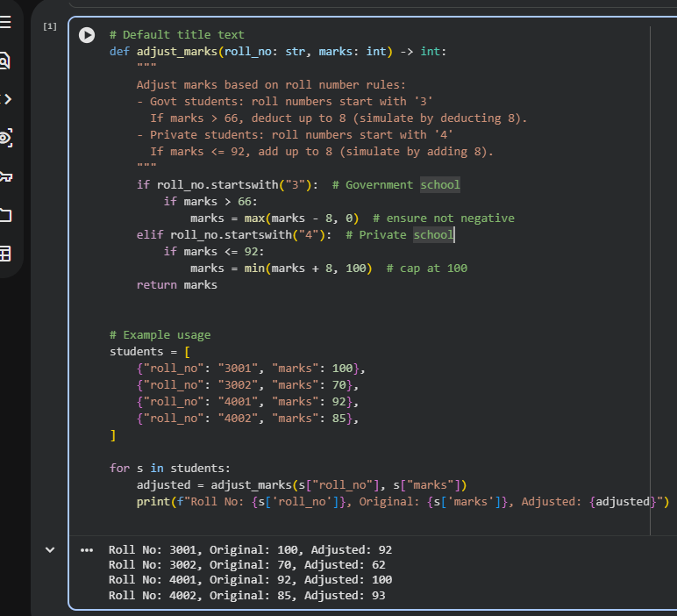Click the 'def adjust_marks' function definition line
Image resolution: width=677 pixels, height=616 pixels.
[278, 52]
